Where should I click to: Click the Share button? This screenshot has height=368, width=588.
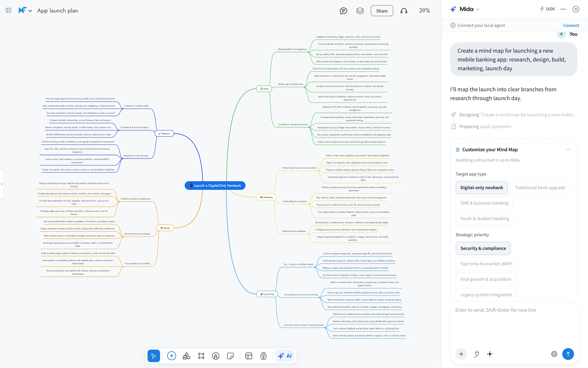click(382, 11)
